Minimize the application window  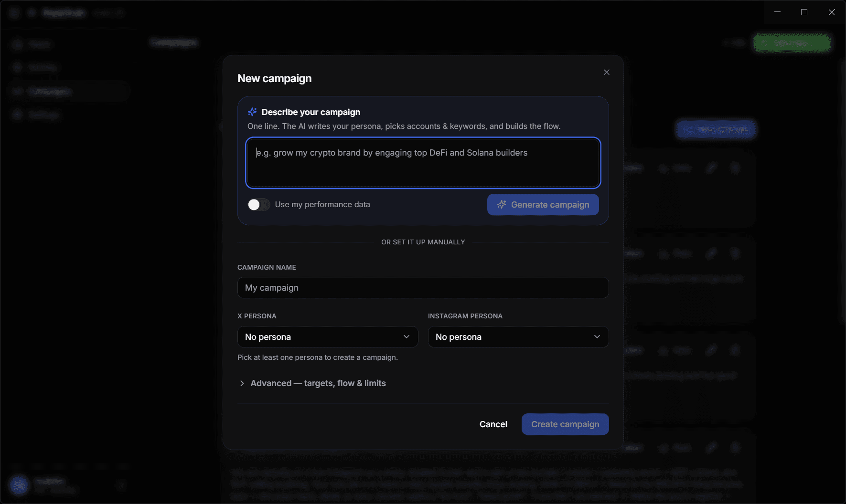point(777,12)
